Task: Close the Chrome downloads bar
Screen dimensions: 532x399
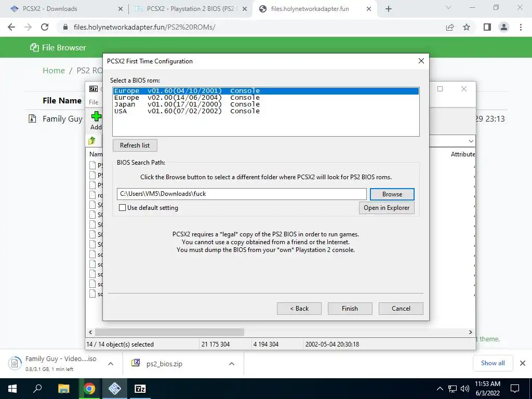Action: (x=523, y=363)
